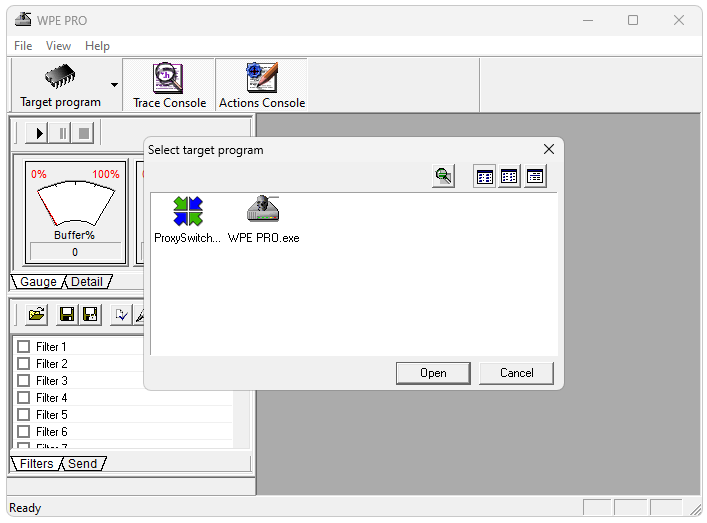Switch dialog to large icons view
The height and width of the screenshot is (523, 707).
(x=485, y=176)
